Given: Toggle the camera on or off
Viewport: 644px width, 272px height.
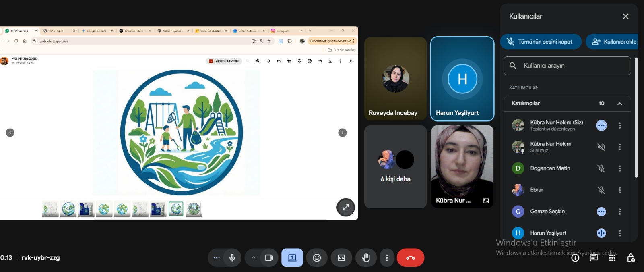Looking at the screenshot, I should (269, 258).
